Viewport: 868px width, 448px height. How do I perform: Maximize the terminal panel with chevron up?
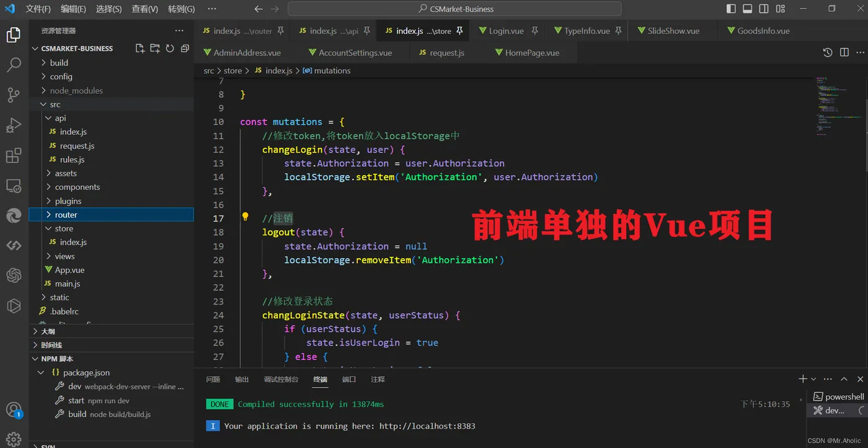pyautogui.click(x=844, y=379)
